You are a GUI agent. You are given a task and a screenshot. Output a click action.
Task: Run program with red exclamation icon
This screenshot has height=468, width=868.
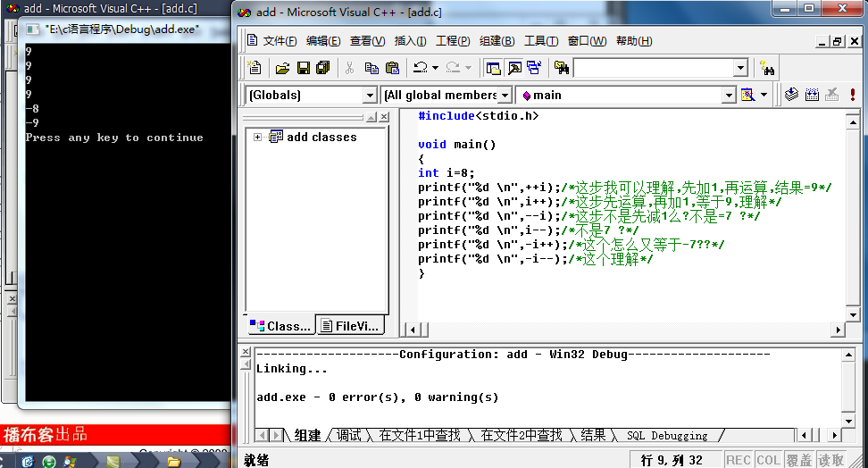coord(853,95)
